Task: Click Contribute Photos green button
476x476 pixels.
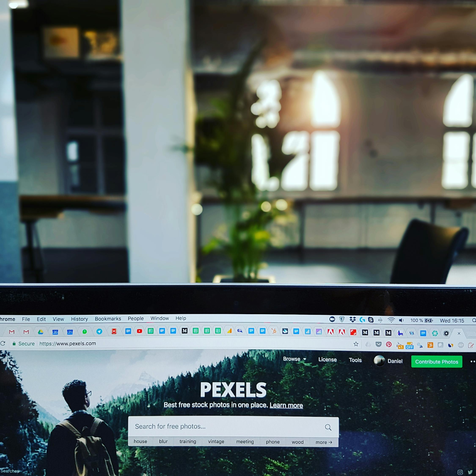Action: [436, 361]
